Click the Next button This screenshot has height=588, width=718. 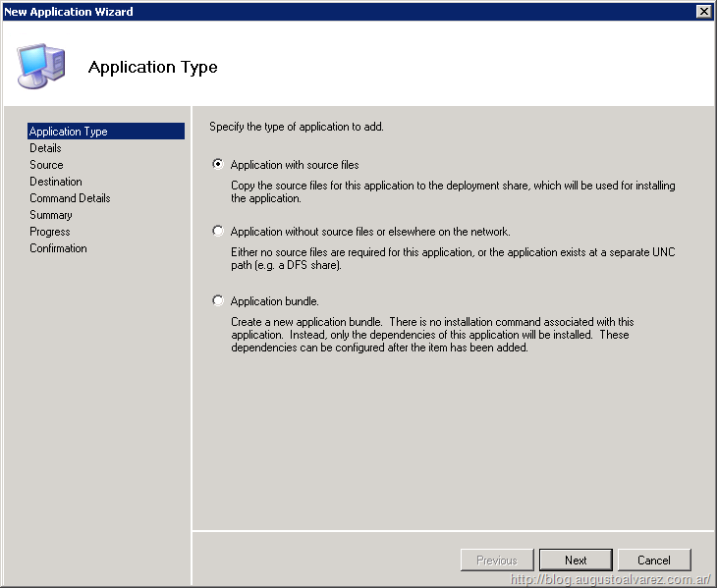(576, 561)
